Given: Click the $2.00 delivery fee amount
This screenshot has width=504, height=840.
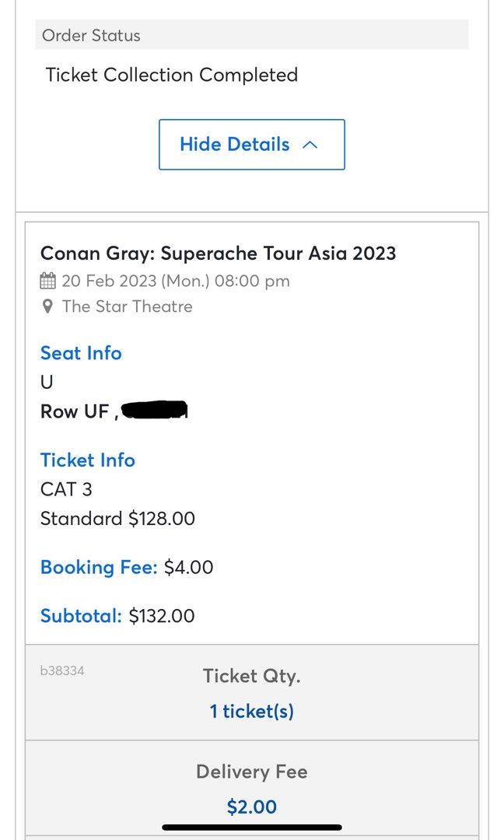Looking at the screenshot, I should pos(252,807).
